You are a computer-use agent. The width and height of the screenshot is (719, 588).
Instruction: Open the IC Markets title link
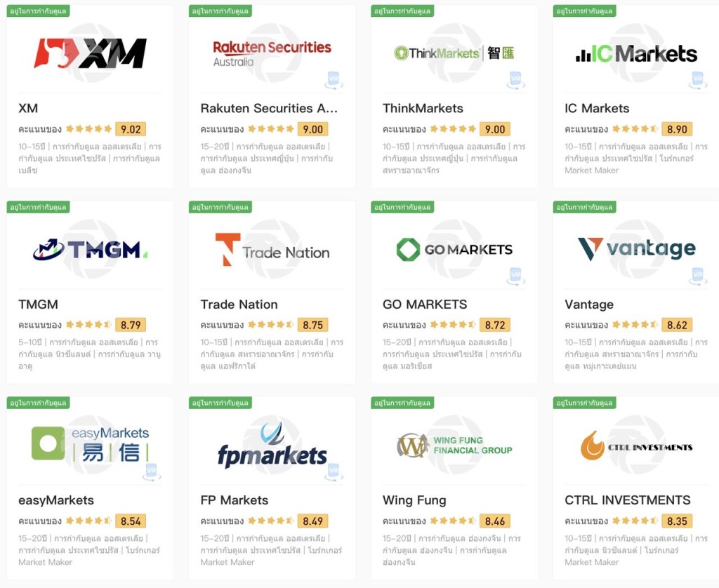point(597,108)
